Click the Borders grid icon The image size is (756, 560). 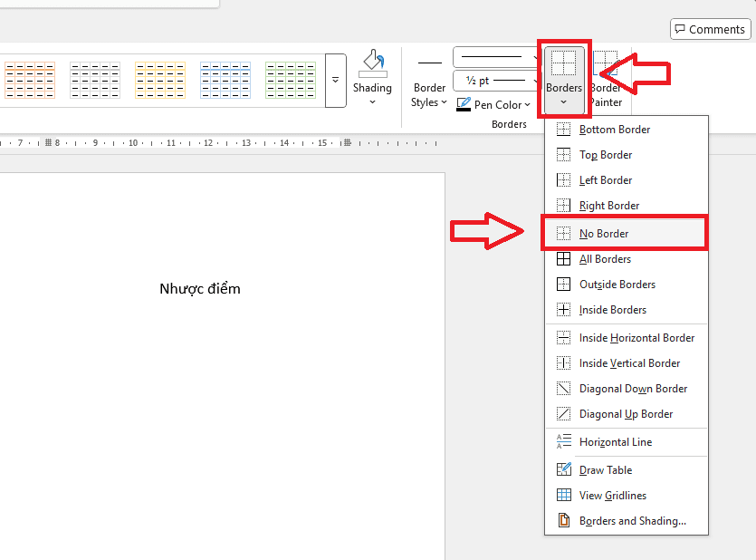point(564,64)
